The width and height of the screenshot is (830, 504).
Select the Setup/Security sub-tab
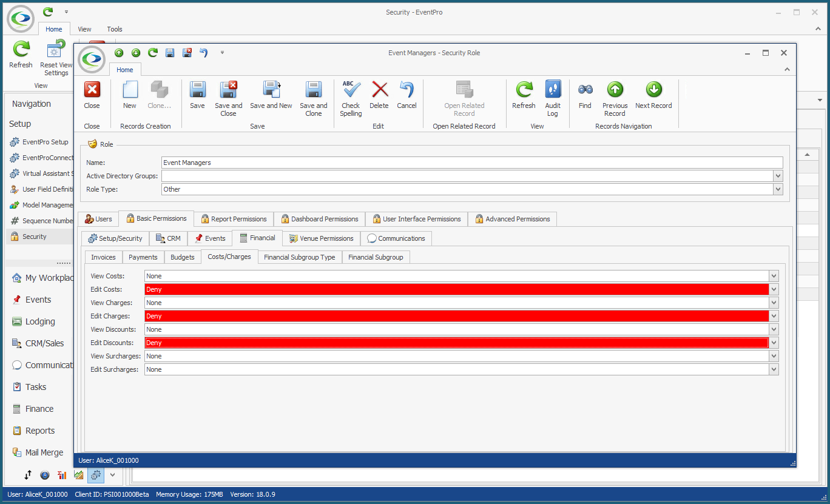[115, 238]
